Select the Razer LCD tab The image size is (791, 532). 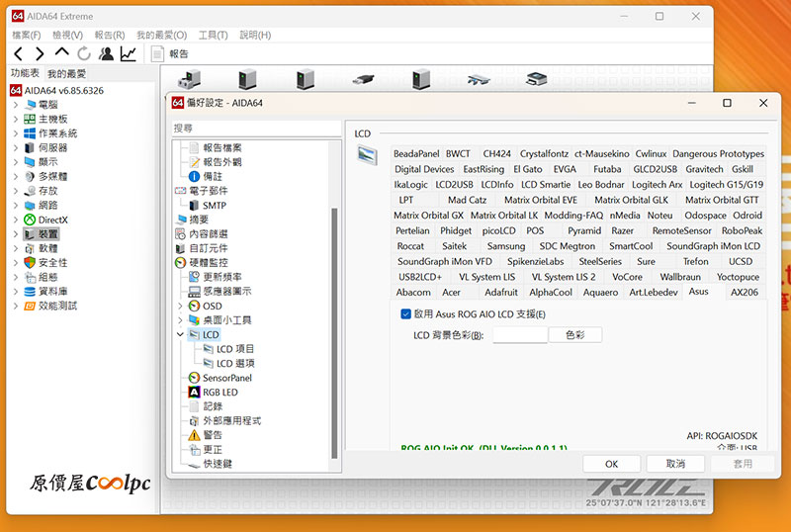pos(622,230)
